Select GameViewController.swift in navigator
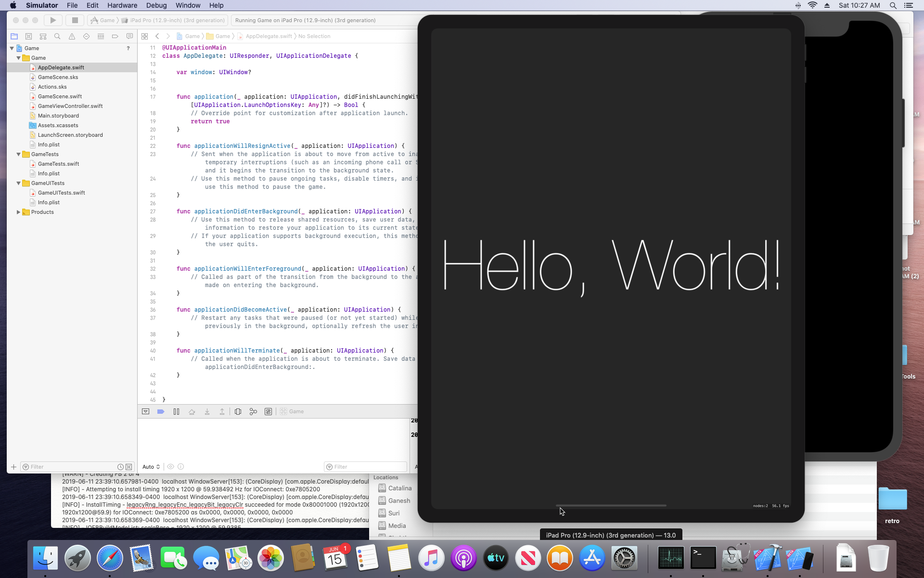 pyautogui.click(x=70, y=106)
